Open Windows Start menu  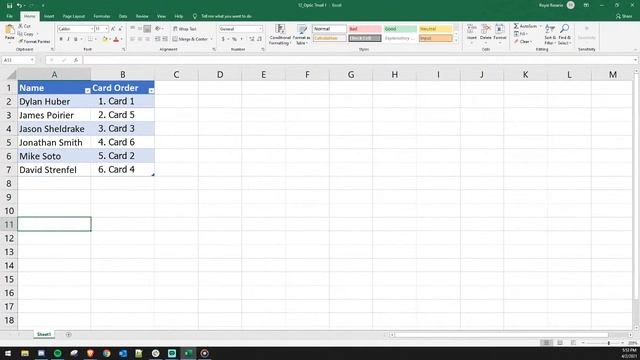coord(8,353)
